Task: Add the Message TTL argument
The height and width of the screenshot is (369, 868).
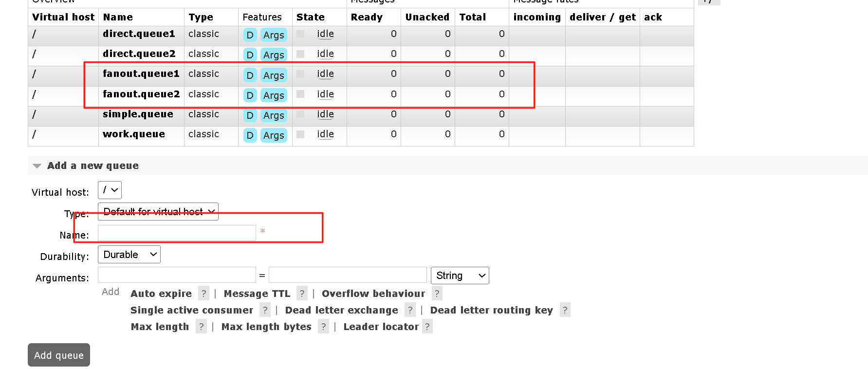Action: (257, 294)
